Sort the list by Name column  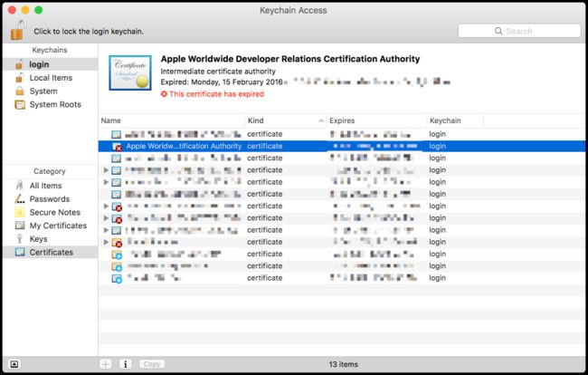(x=172, y=120)
